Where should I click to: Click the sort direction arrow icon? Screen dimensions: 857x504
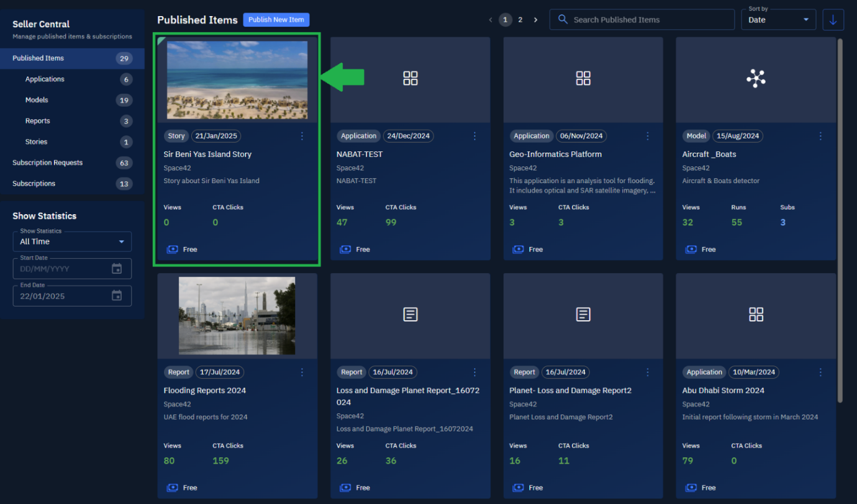point(833,20)
